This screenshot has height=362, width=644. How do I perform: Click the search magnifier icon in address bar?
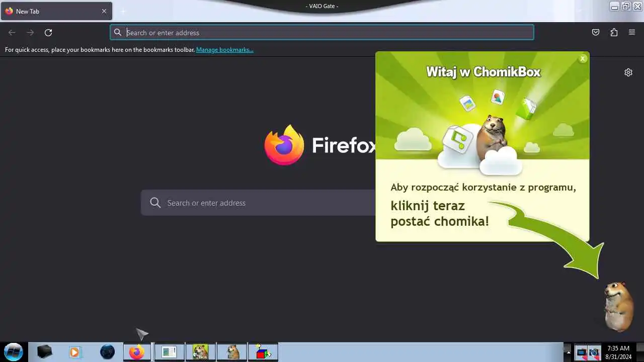tap(118, 33)
